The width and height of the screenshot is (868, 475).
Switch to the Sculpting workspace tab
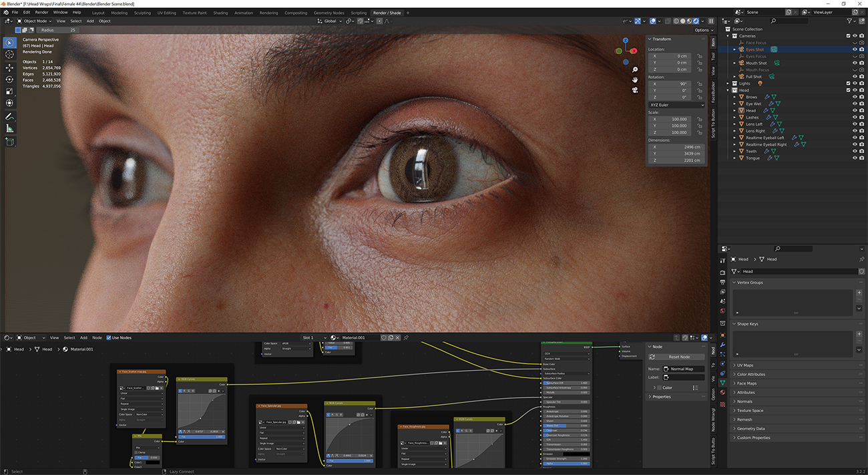pos(142,12)
